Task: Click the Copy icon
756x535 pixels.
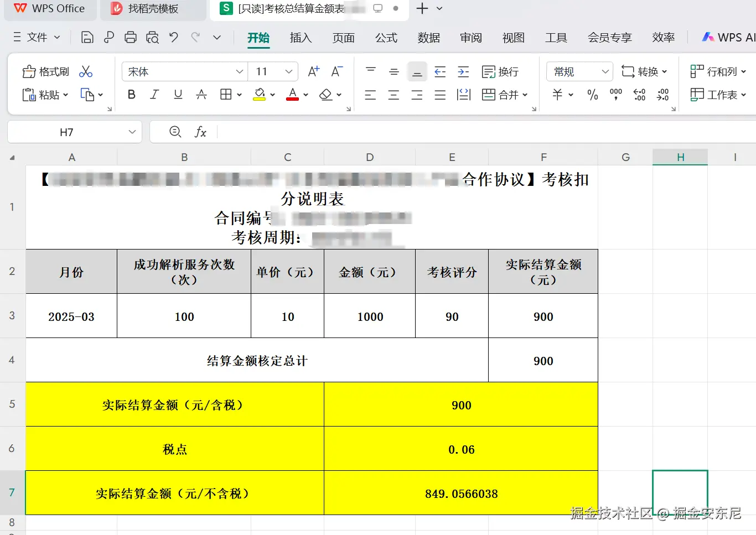Action: [87, 95]
